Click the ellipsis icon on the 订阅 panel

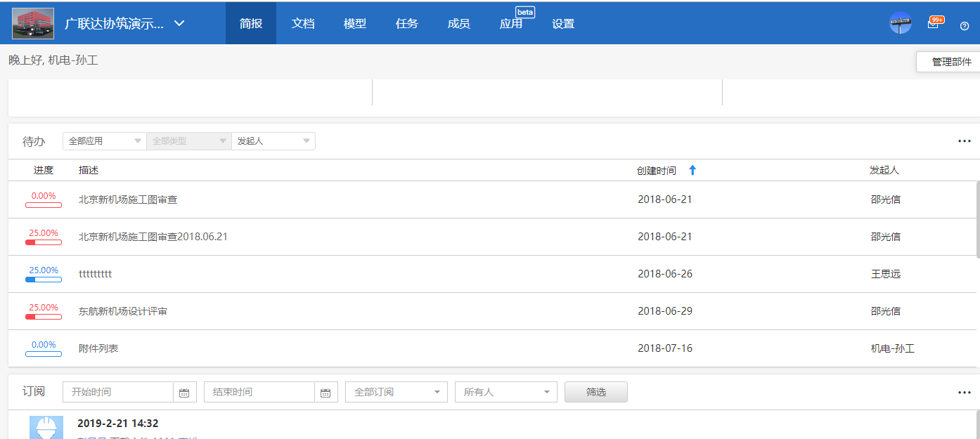coord(964,392)
